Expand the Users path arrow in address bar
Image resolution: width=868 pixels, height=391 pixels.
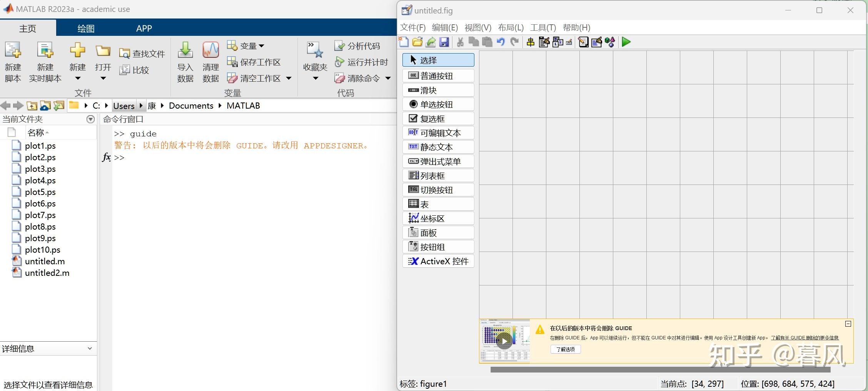pyautogui.click(x=141, y=106)
